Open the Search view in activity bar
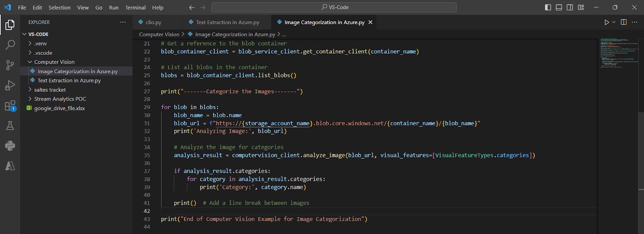 point(10,45)
